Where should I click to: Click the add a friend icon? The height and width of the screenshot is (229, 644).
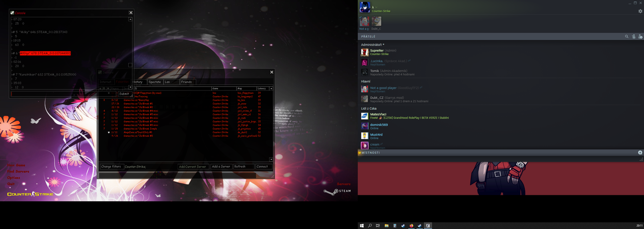point(640,37)
